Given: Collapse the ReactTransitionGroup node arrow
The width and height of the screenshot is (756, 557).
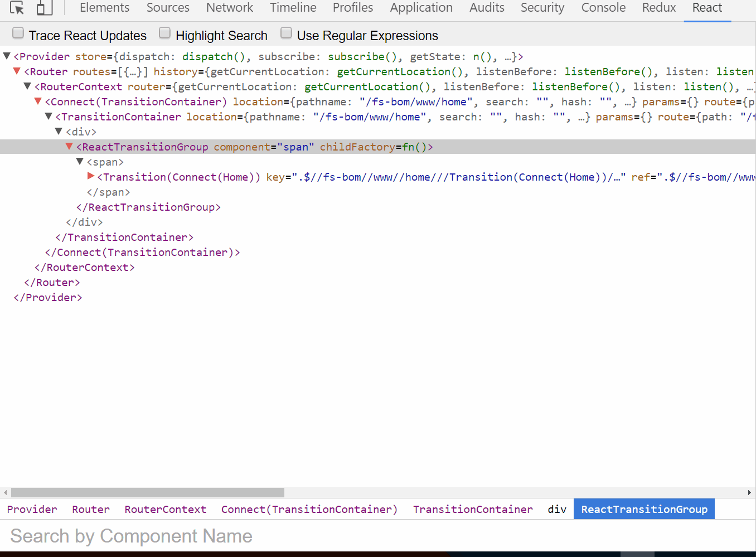Looking at the screenshot, I should [x=69, y=146].
